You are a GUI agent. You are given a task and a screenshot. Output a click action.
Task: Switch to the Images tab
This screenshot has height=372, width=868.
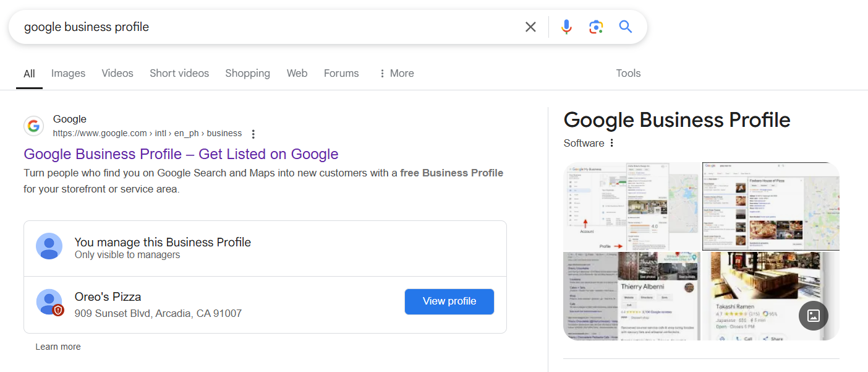click(68, 73)
